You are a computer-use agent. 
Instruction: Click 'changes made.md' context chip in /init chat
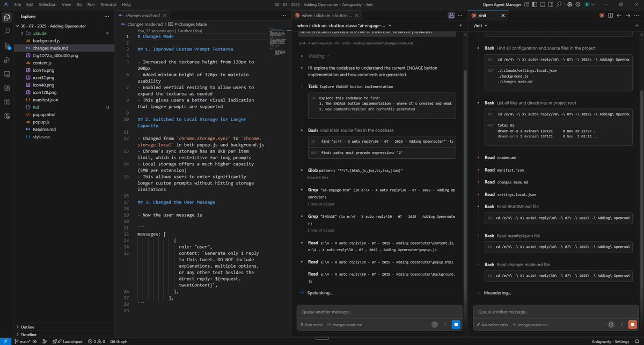pyautogui.click(x=530, y=325)
